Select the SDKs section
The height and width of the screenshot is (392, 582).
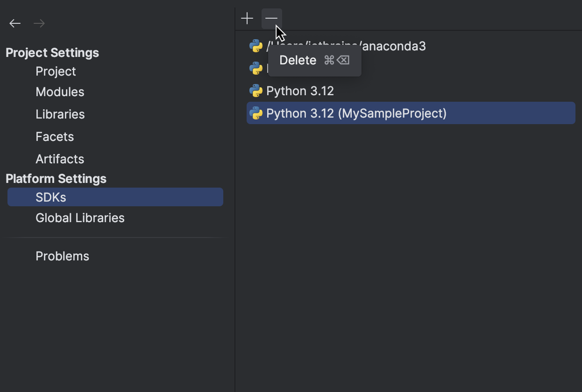coord(50,197)
